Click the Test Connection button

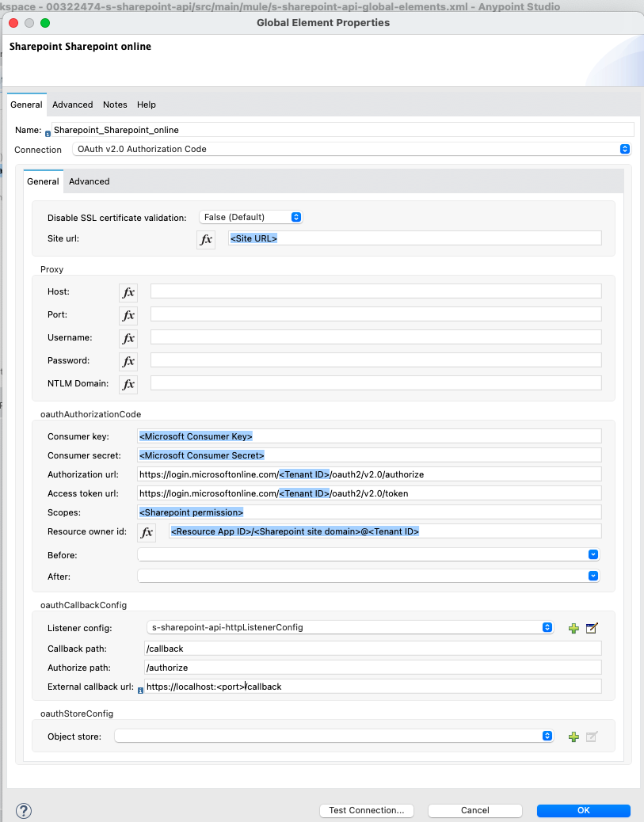coord(366,810)
